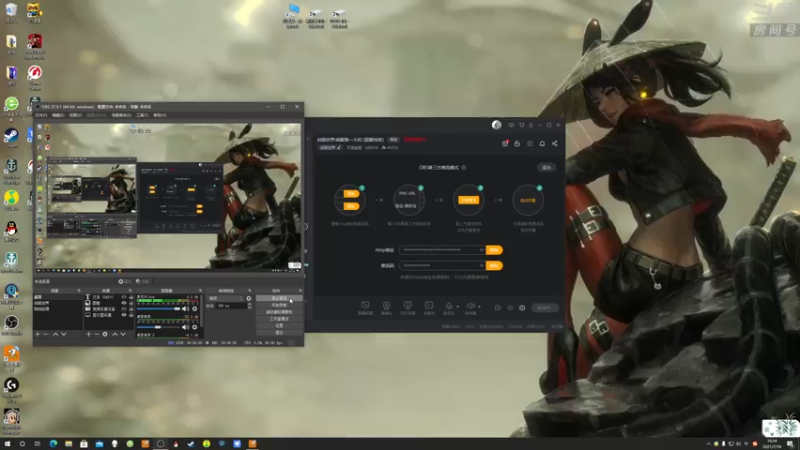Open the gift box icon with red dot
This screenshot has width=800, height=450.
click(x=505, y=143)
